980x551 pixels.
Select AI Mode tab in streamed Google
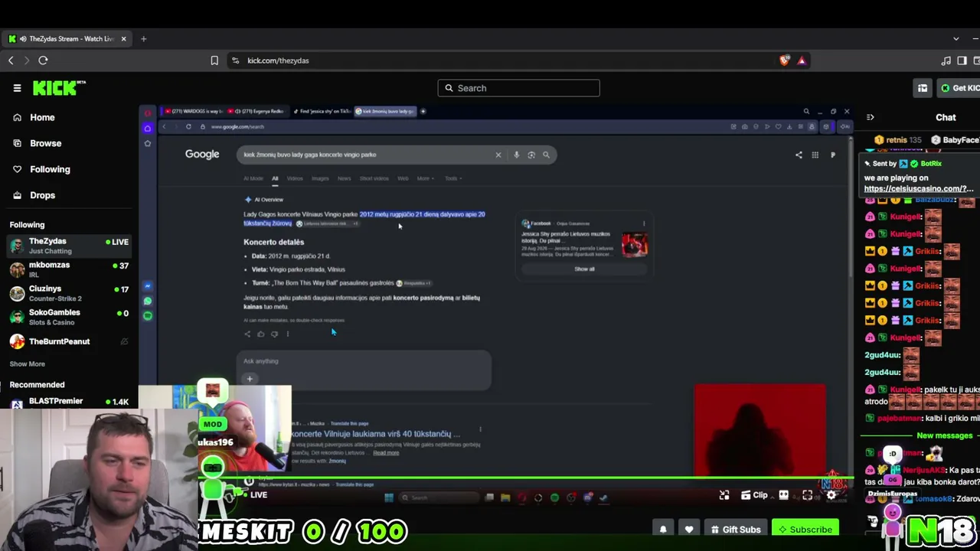coord(253,178)
